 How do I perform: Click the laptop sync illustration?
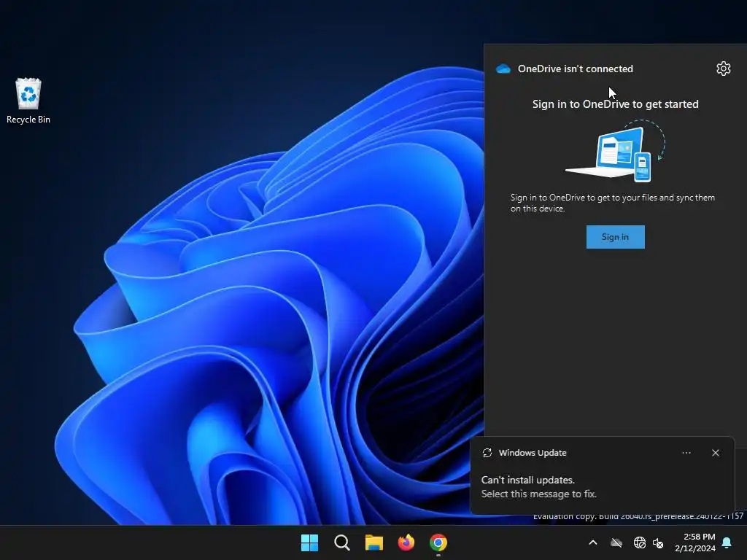coord(615,151)
